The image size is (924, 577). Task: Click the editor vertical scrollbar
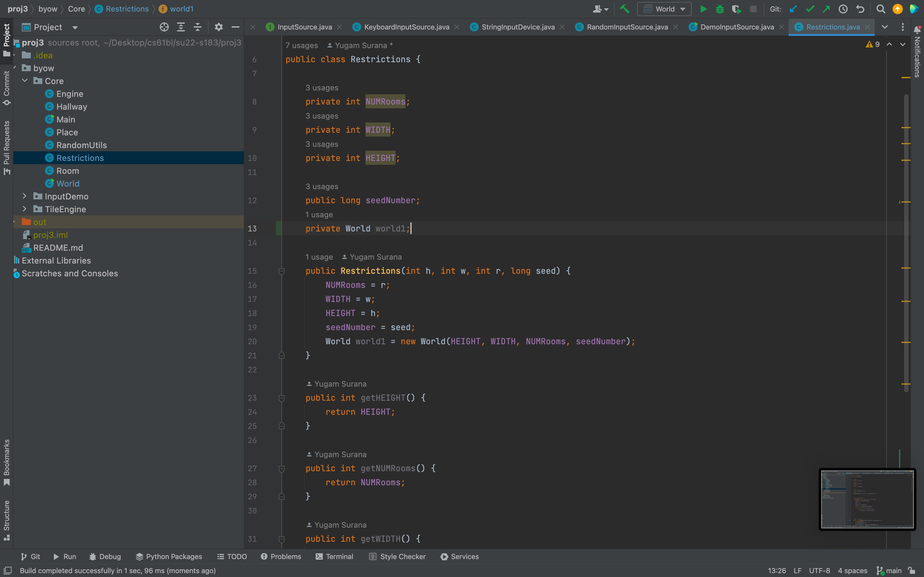[x=906, y=244]
